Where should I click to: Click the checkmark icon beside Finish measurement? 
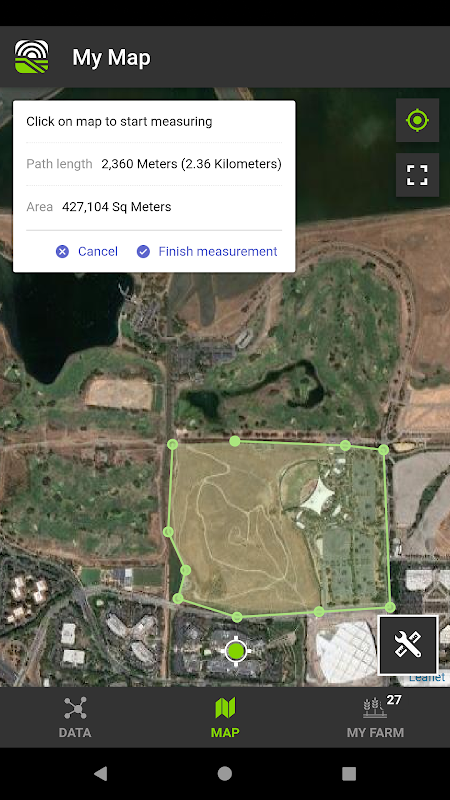click(x=143, y=252)
